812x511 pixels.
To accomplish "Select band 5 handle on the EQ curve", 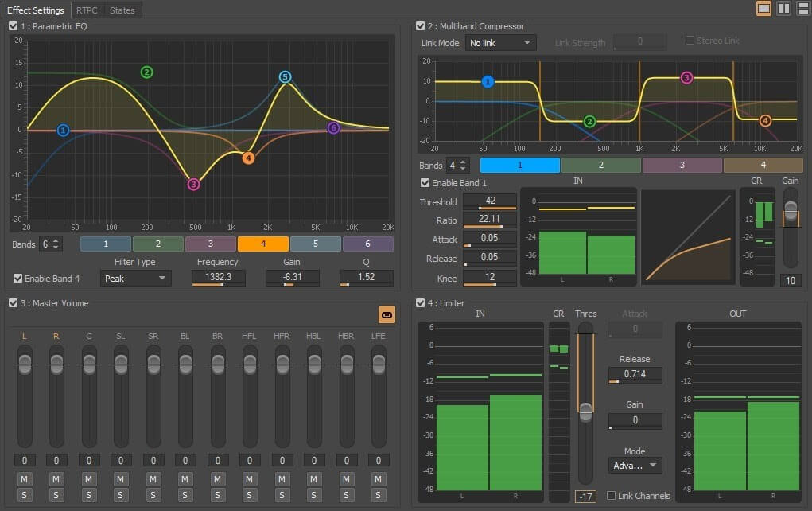I will [x=285, y=77].
